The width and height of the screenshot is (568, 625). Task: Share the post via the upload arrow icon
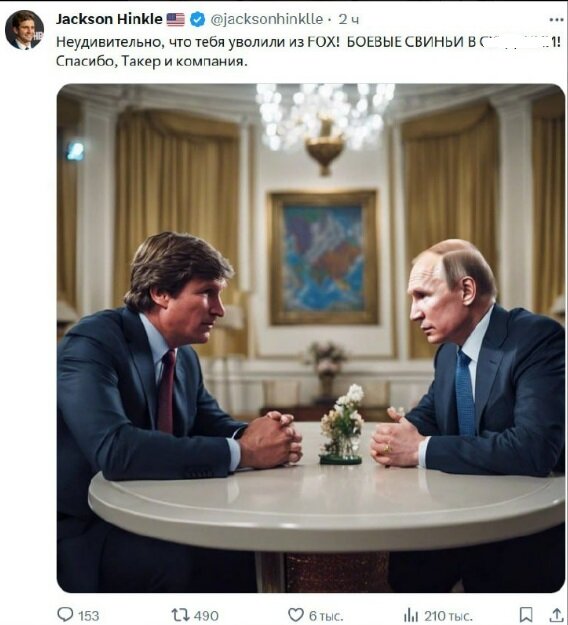(556, 615)
